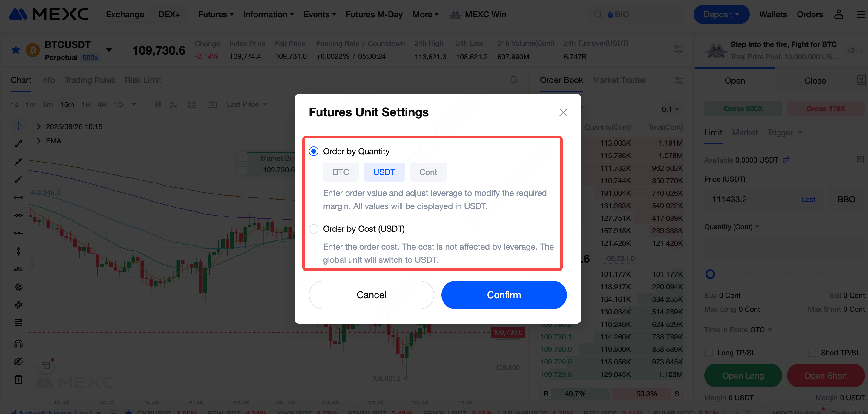Viewport: 868px width, 414px height.
Task: Open the user account profile icon
Action: pyautogui.click(x=838, y=15)
